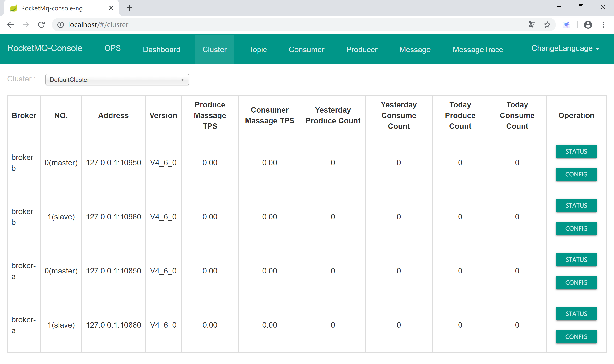Click STATUS for the 127.0.0.1:10850 broker

coord(576,260)
